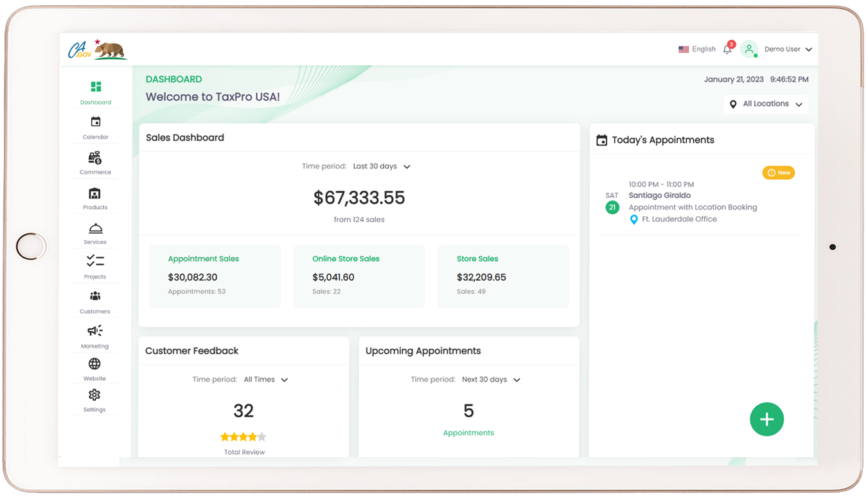Click the "Sales: 49" text
Screen dimensions: 868x497
click(x=471, y=292)
